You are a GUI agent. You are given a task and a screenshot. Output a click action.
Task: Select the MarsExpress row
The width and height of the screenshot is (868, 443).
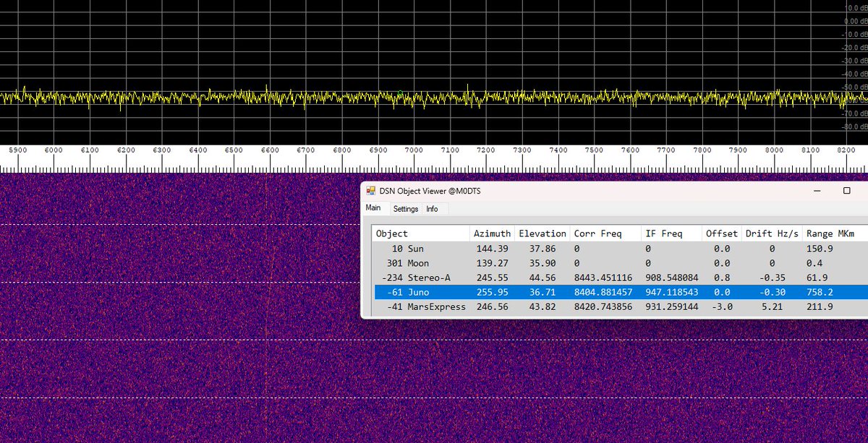pyautogui.click(x=621, y=306)
